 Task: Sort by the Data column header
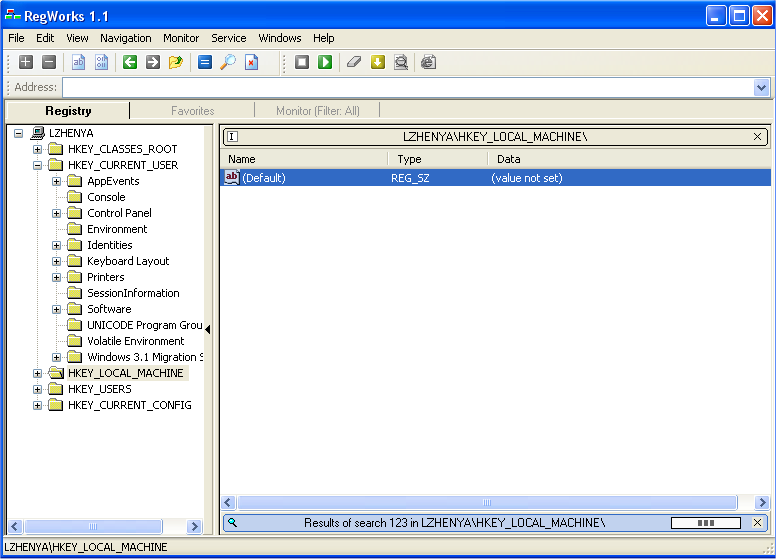629,159
